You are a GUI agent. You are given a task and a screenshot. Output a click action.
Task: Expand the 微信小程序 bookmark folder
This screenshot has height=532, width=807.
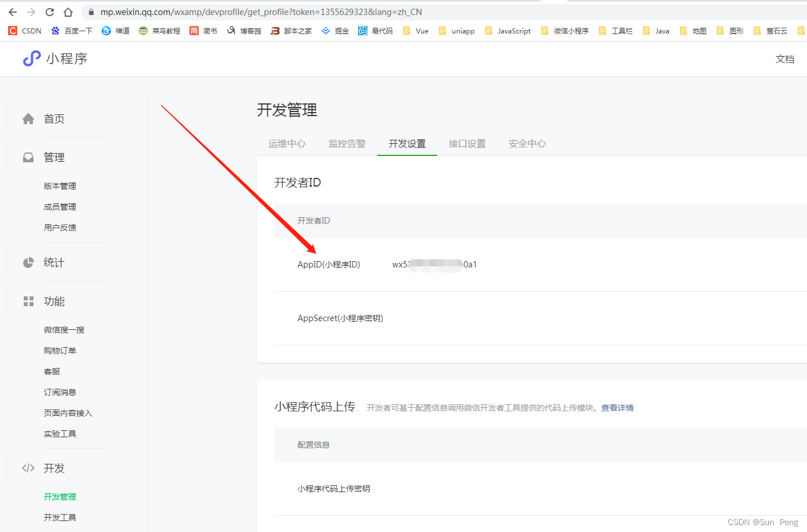pyautogui.click(x=565, y=31)
